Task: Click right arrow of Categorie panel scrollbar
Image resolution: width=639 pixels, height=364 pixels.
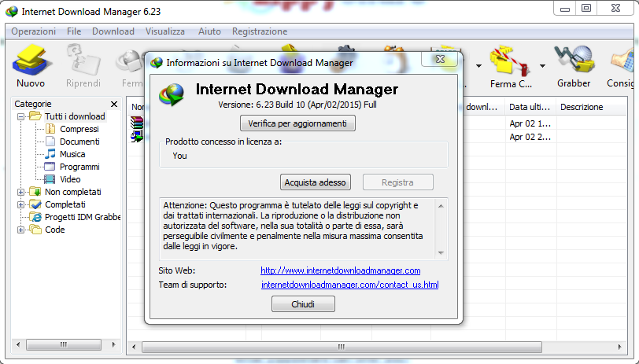Action: pyautogui.click(x=113, y=344)
